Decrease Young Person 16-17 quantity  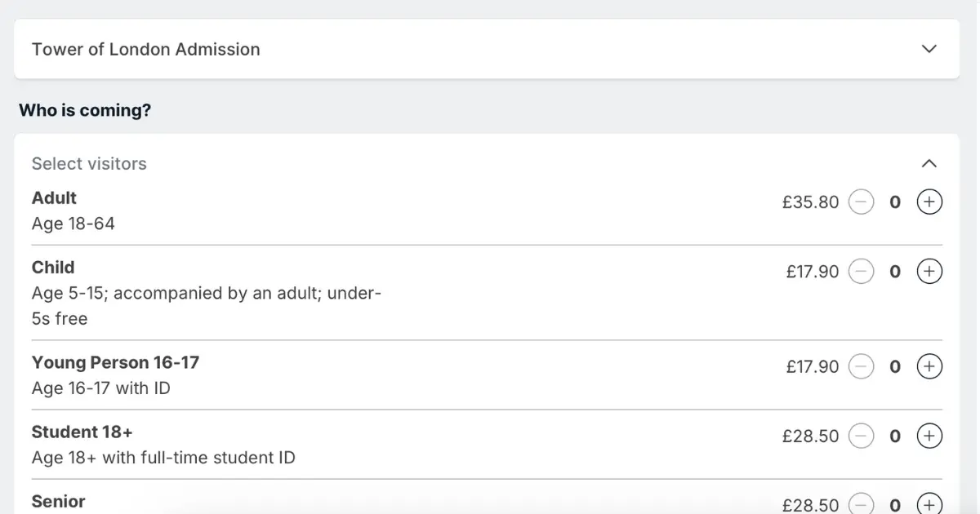pos(861,366)
